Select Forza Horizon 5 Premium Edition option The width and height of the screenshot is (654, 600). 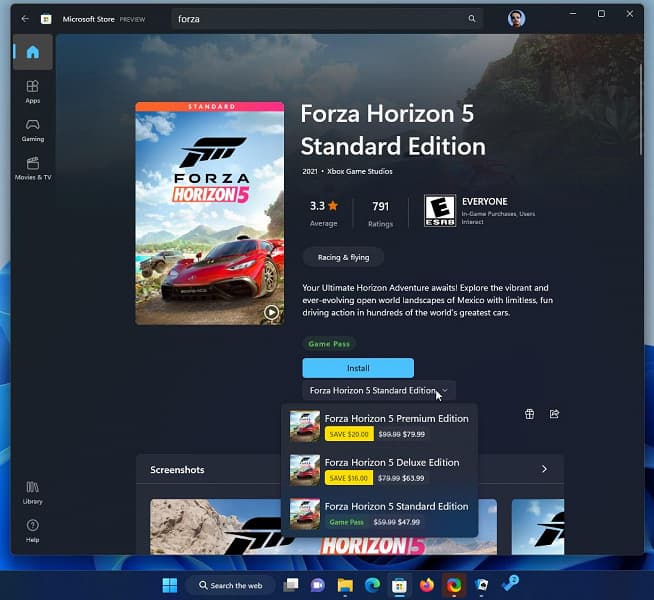tap(380, 426)
